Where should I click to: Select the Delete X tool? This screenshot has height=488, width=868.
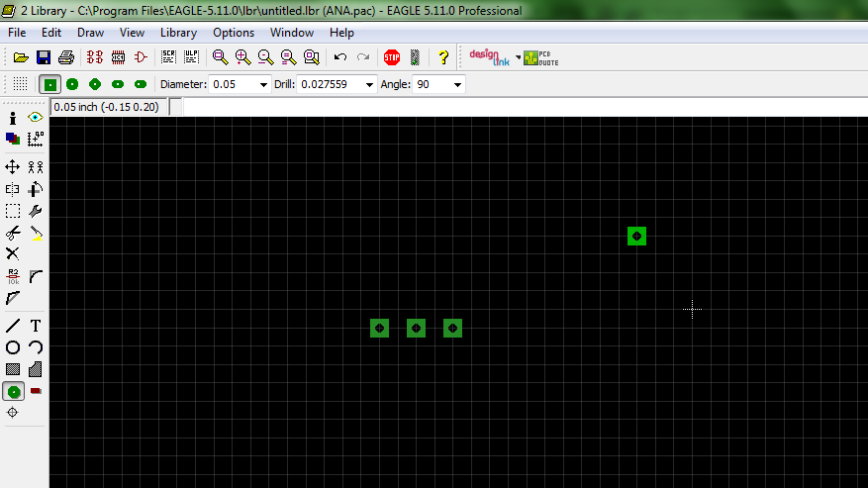pos(13,253)
